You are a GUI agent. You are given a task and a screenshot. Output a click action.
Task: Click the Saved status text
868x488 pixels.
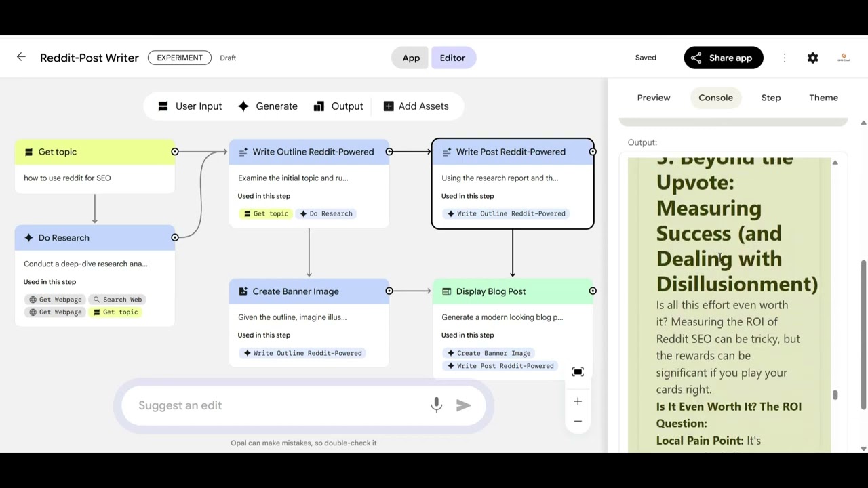click(646, 58)
